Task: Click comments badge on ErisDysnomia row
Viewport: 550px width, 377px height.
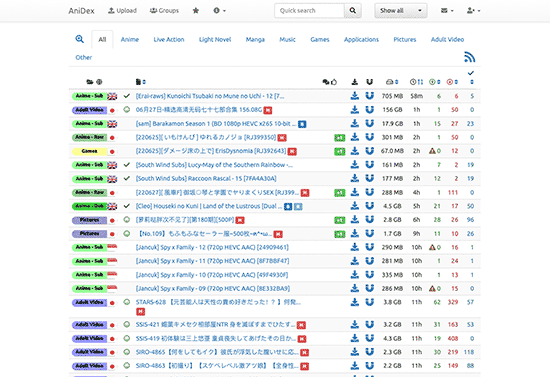Action: coord(340,152)
